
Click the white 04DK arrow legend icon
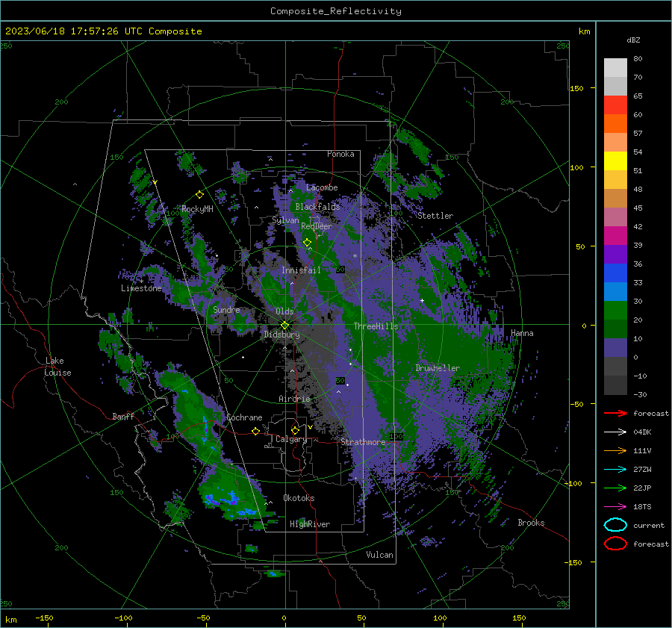[x=615, y=432]
